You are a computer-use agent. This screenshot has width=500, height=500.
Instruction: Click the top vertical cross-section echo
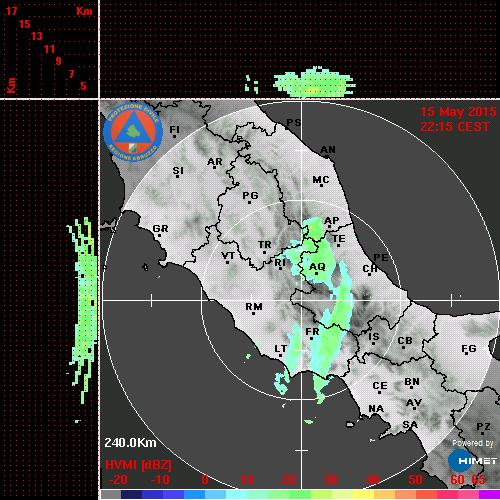pos(314,82)
